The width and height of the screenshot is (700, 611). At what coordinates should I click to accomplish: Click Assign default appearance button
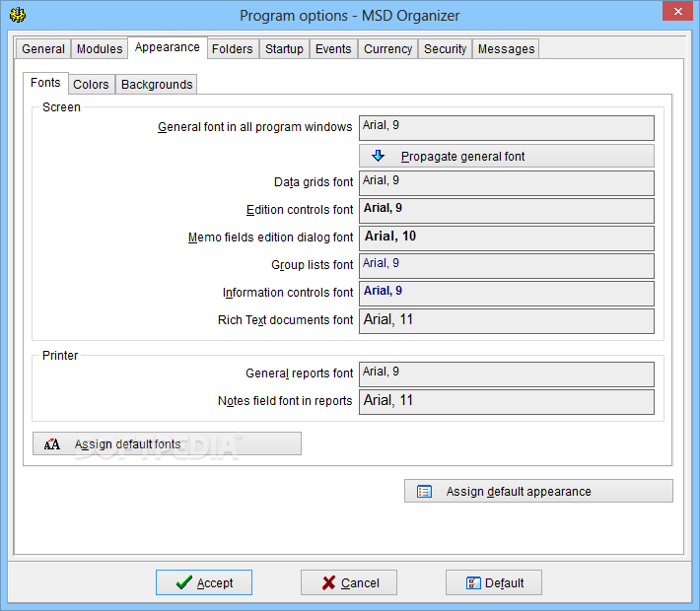[538, 491]
